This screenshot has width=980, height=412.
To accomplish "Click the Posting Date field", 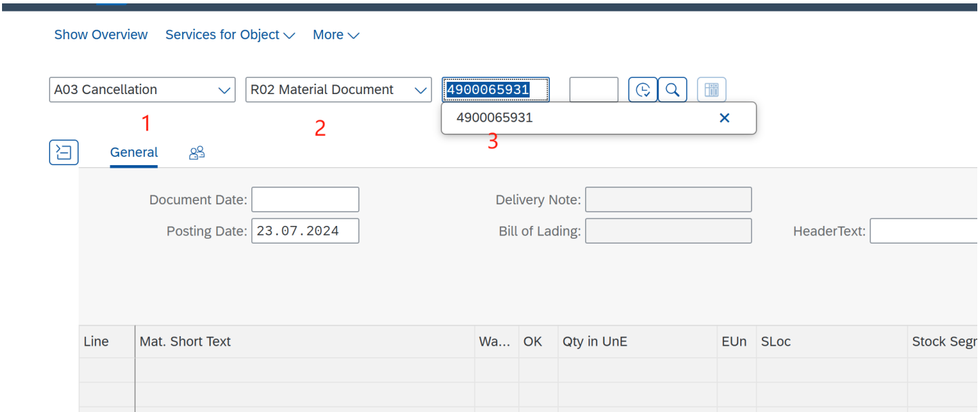I will coord(305,231).
